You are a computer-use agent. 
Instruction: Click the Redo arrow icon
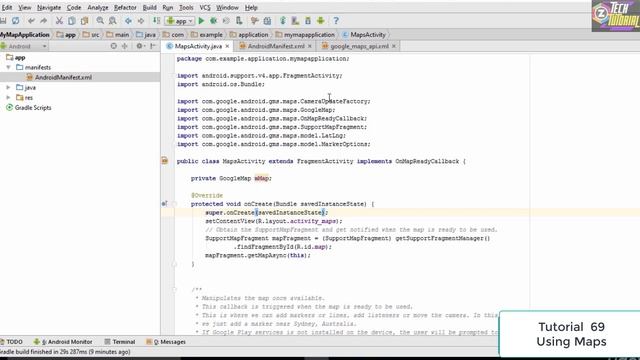pyautogui.click(x=43, y=21)
